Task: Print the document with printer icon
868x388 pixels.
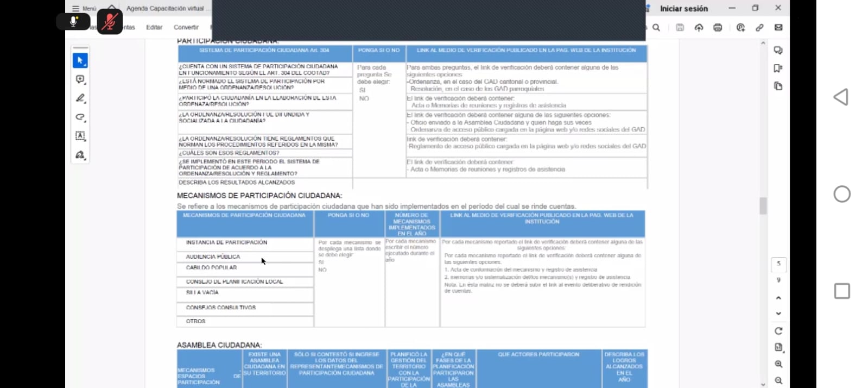Action: (x=718, y=28)
